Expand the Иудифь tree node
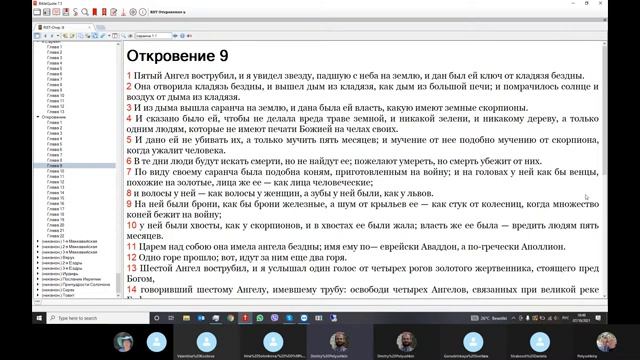640x360 pixels. 38,273
